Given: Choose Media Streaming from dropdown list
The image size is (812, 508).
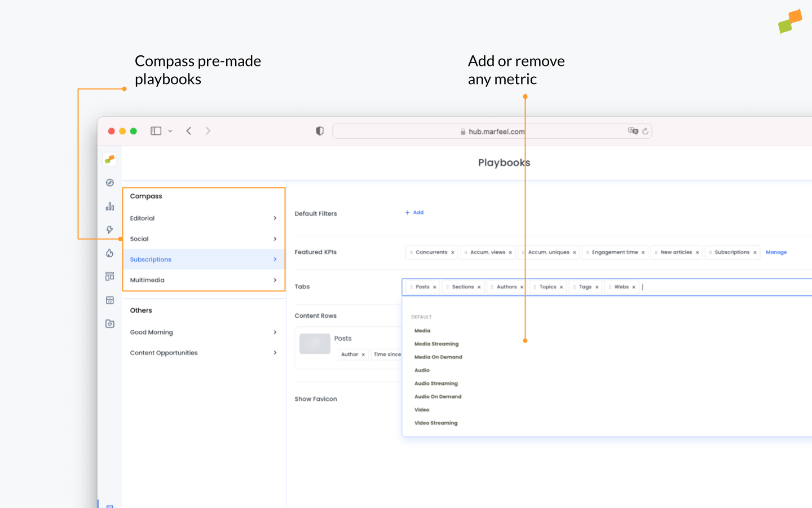Looking at the screenshot, I should pos(436,344).
